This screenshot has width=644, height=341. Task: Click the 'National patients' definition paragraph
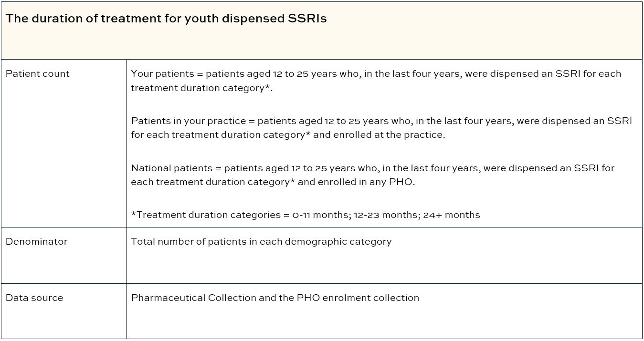click(373, 175)
